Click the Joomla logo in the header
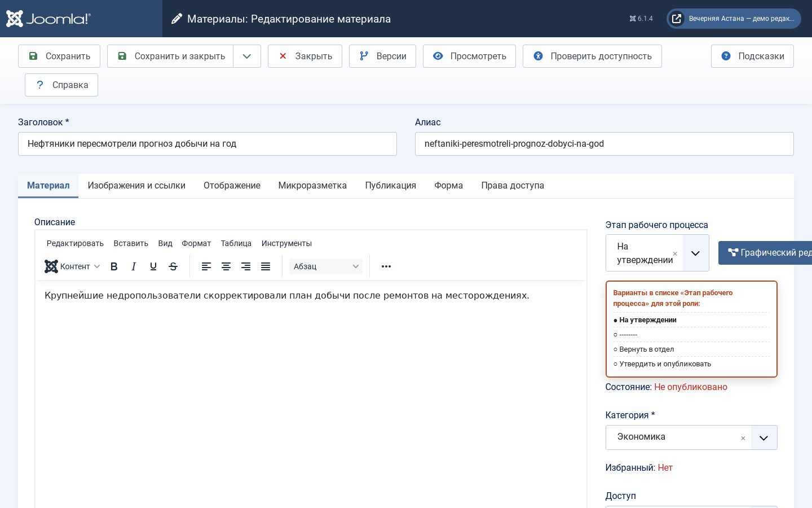The height and width of the screenshot is (508, 812). click(x=48, y=19)
